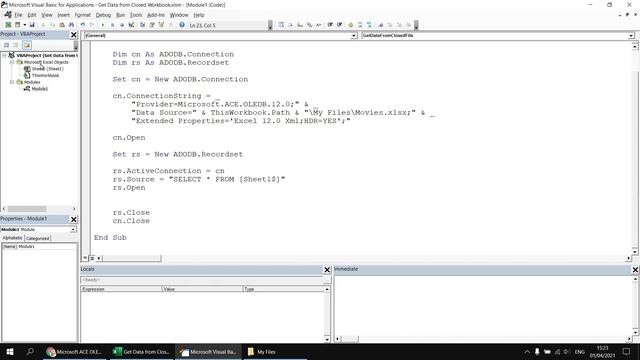The width and height of the screenshot is (640, 360).
Task: Collapse the Microsoft Excel Objects folder
Action: coord(12,62)
